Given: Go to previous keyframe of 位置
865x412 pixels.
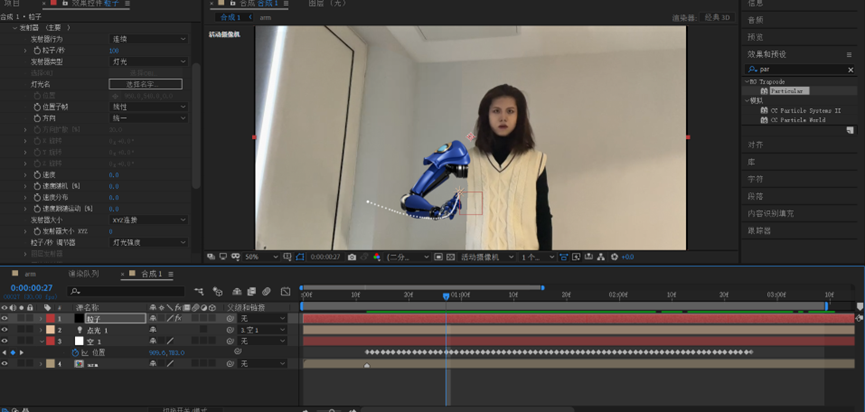Looking at the screenshot, I should click(x=4, y=352).
